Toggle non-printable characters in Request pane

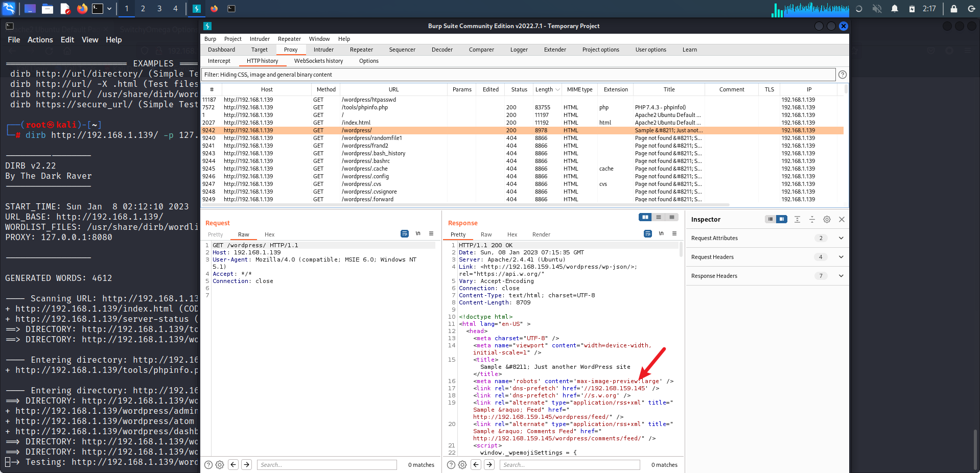point(418,233)
